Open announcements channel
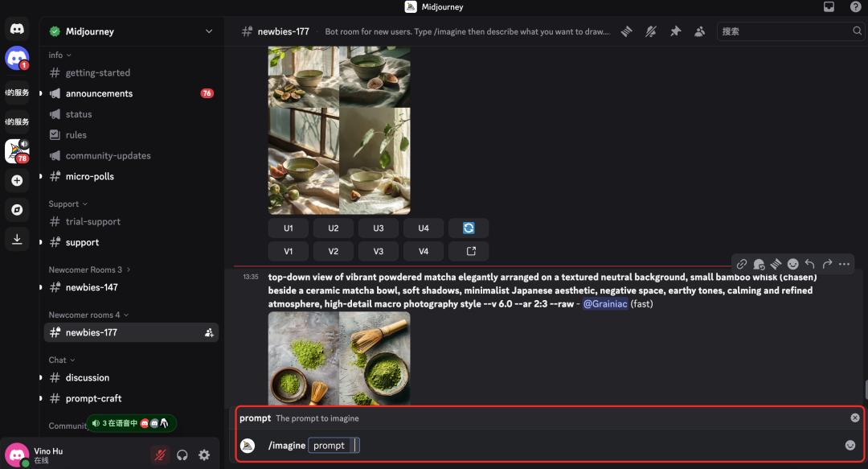Viewport: 868px width, 469px height. click(x=131, y=93)
